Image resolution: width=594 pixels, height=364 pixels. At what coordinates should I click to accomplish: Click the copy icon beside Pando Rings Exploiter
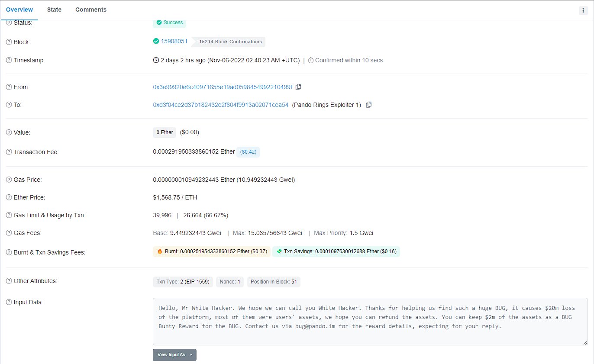point(368,104)
